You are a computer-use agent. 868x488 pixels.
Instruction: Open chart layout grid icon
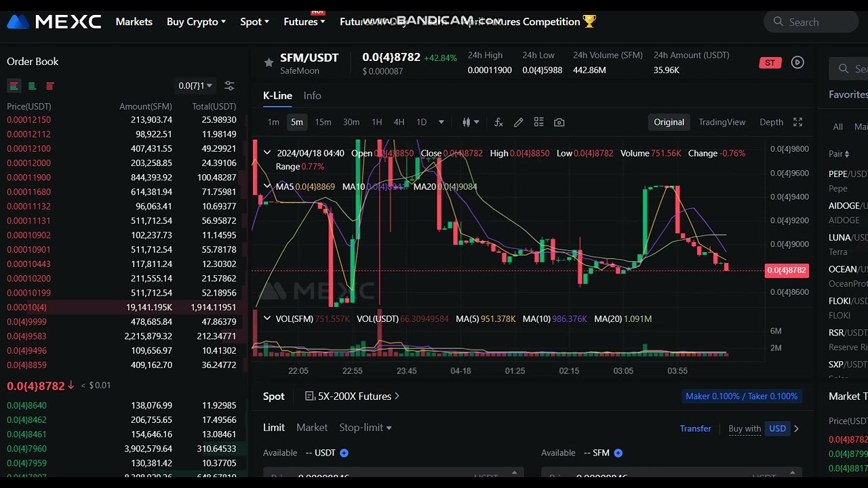tap(538, 122)
